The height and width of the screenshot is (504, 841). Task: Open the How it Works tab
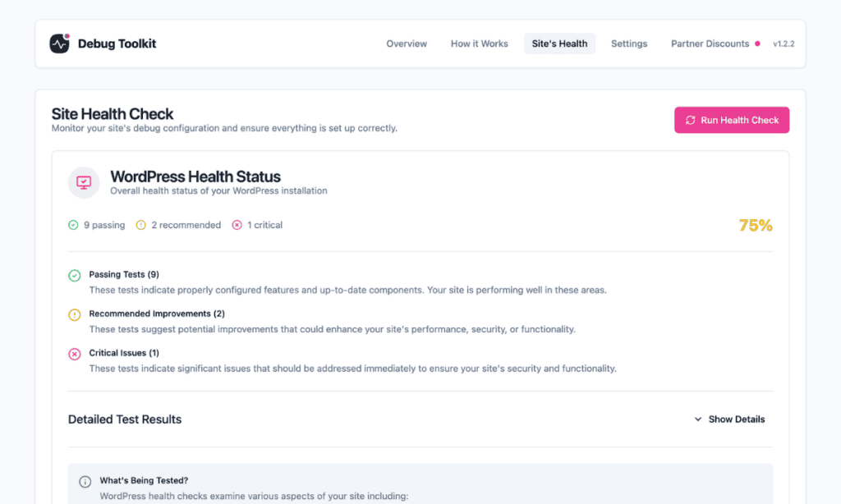(480, 44)
